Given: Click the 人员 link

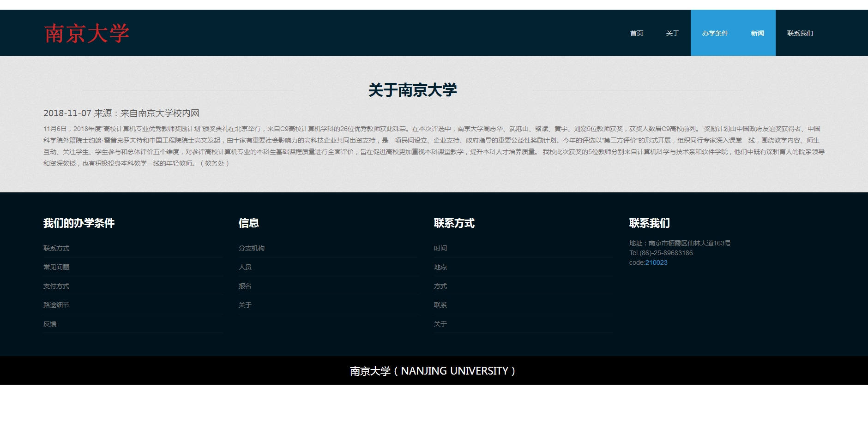Looking at the screenshot, I should click(x=245, y=267).
